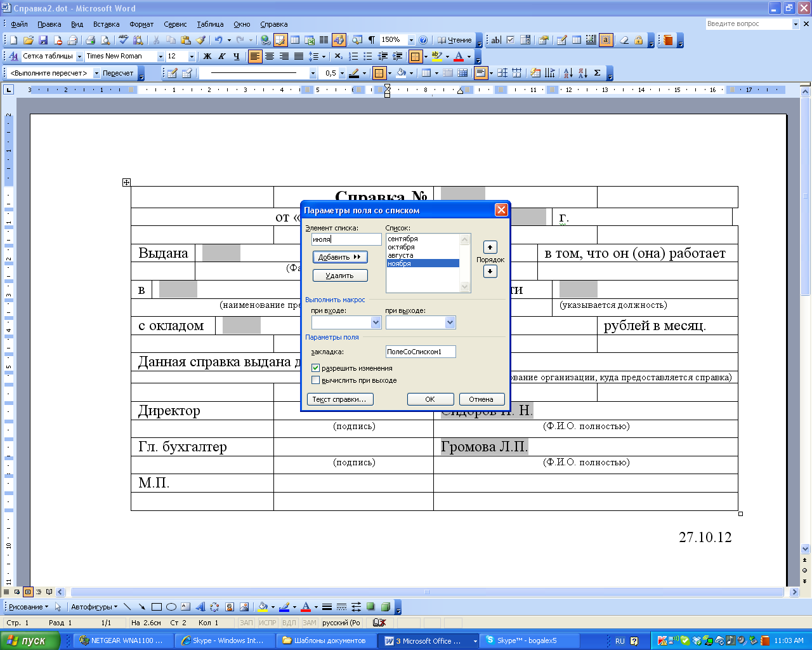Insert drop-down form field icon
Viewport: 812px width, 650px height.
(525, 40)
